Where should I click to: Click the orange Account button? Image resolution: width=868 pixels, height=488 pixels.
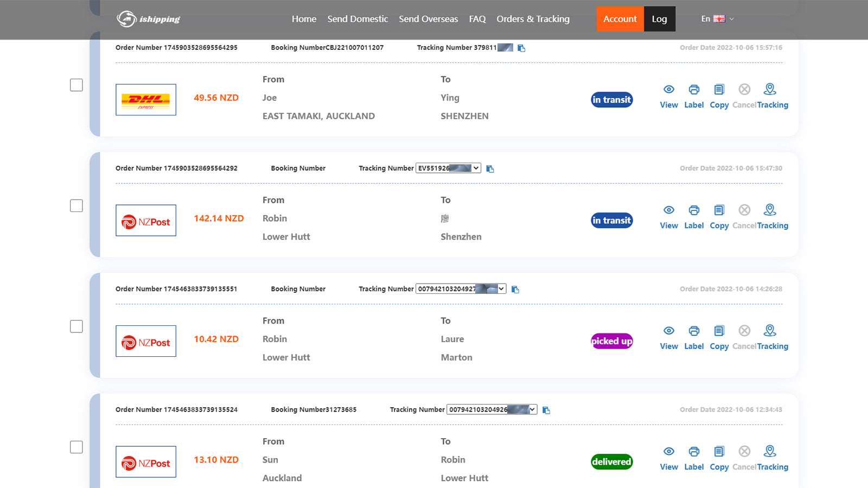click(620, 19)
